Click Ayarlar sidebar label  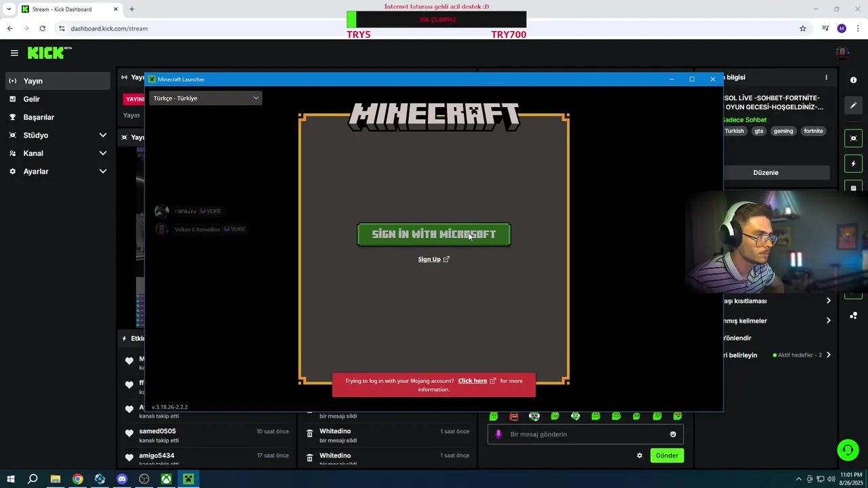(x=36, y=171)
